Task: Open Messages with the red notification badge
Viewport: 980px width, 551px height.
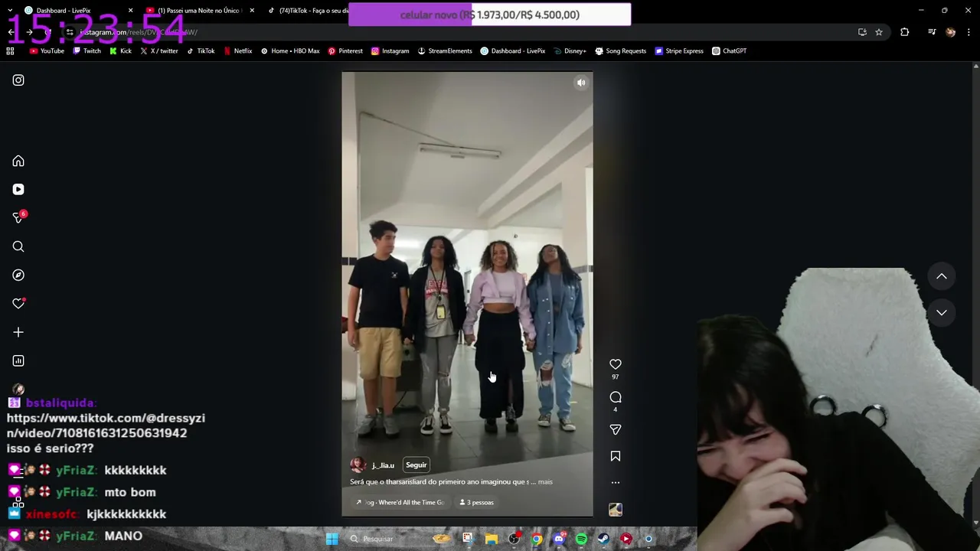Action: point(18,218)
